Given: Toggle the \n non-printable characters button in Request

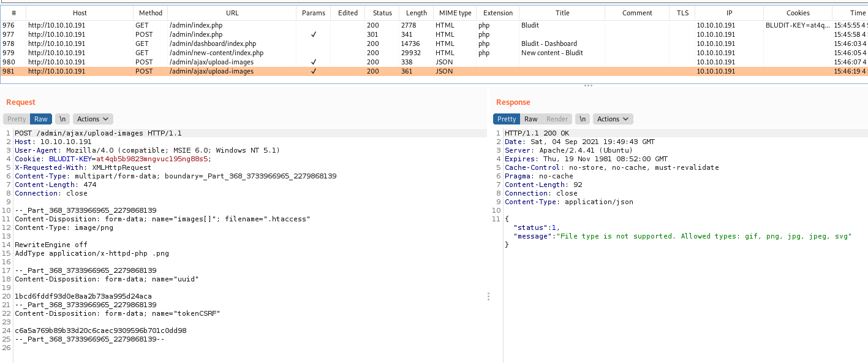Looking at the screenshot, I should point(62,119).
